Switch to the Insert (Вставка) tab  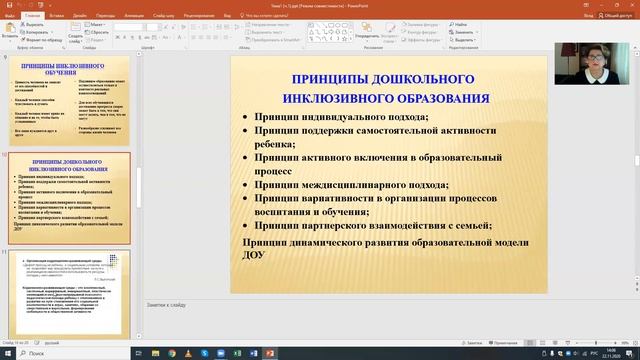57,16
